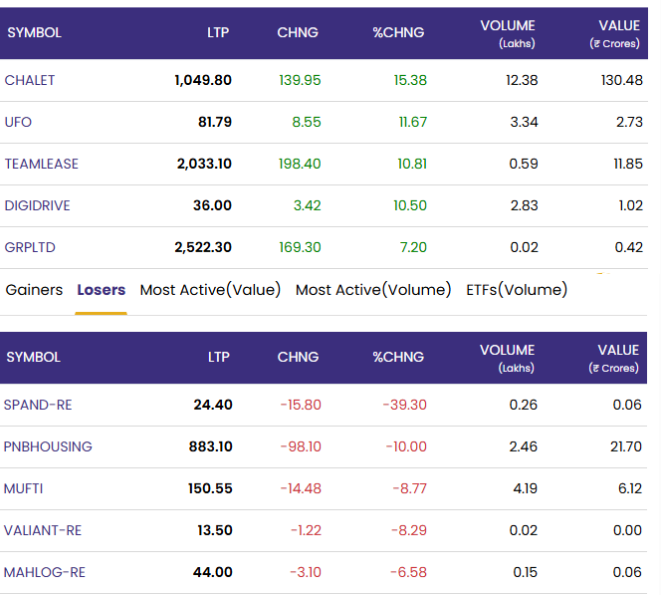This screenshot has height=595, width=665.
Task: Click UFO's volume 3.34
Action: 524,122
